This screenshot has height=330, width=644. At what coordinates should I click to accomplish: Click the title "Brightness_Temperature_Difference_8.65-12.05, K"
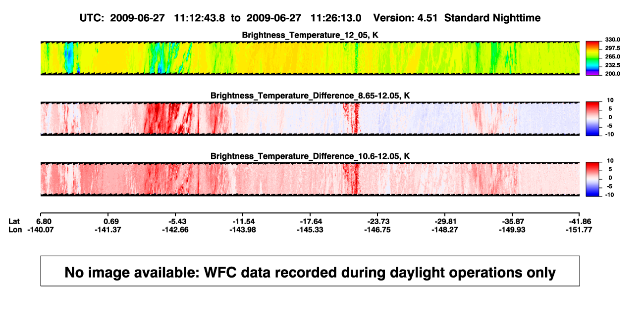pos(310,95)
